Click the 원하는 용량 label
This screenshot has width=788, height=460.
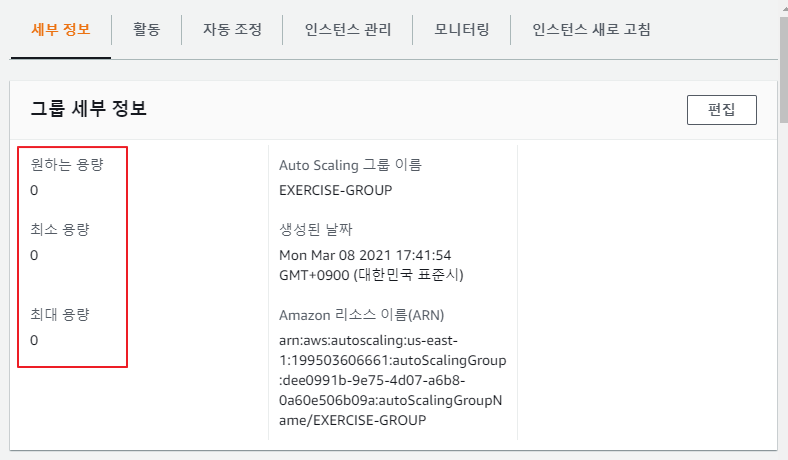coord(67,165)
